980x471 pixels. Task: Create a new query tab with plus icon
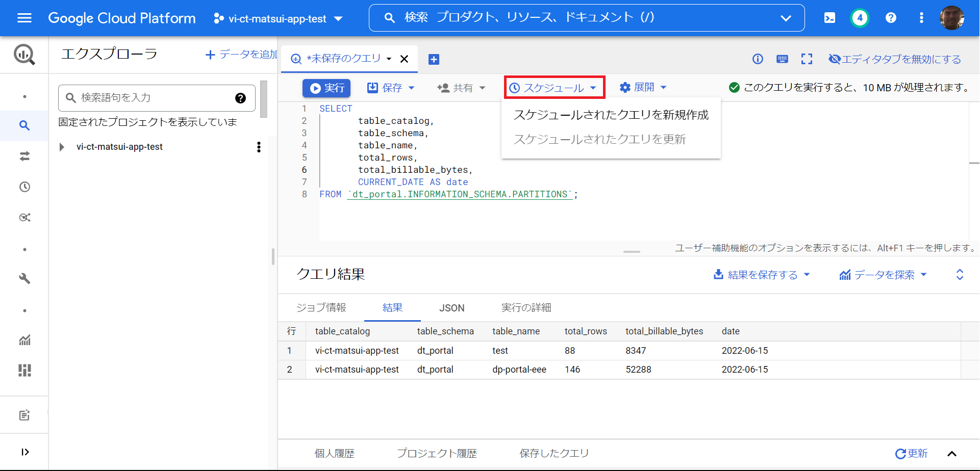tap(434, 59)
